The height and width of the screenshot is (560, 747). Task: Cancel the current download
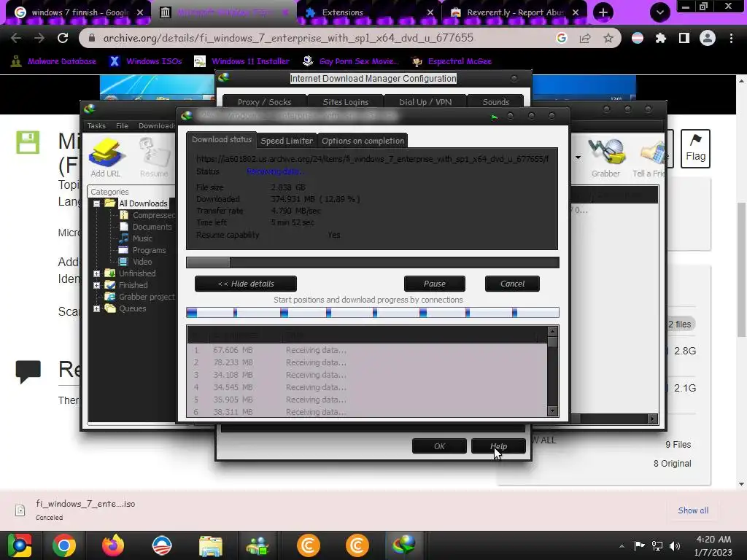(x=512, y=284)
